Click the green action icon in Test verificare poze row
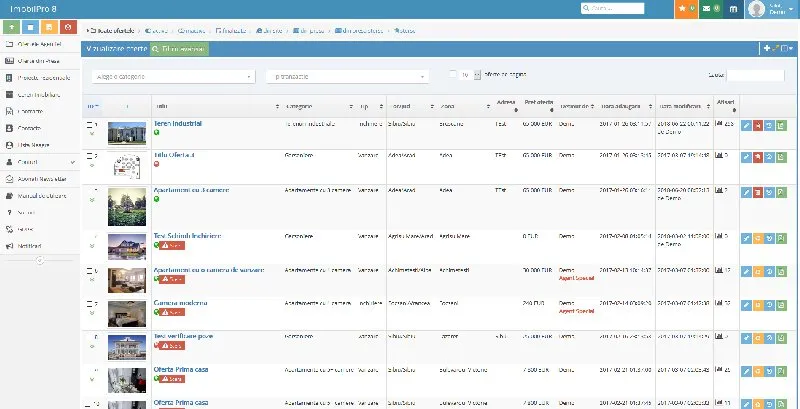The height and width of the screenshot is (409, 800). (x=781, y=338)
